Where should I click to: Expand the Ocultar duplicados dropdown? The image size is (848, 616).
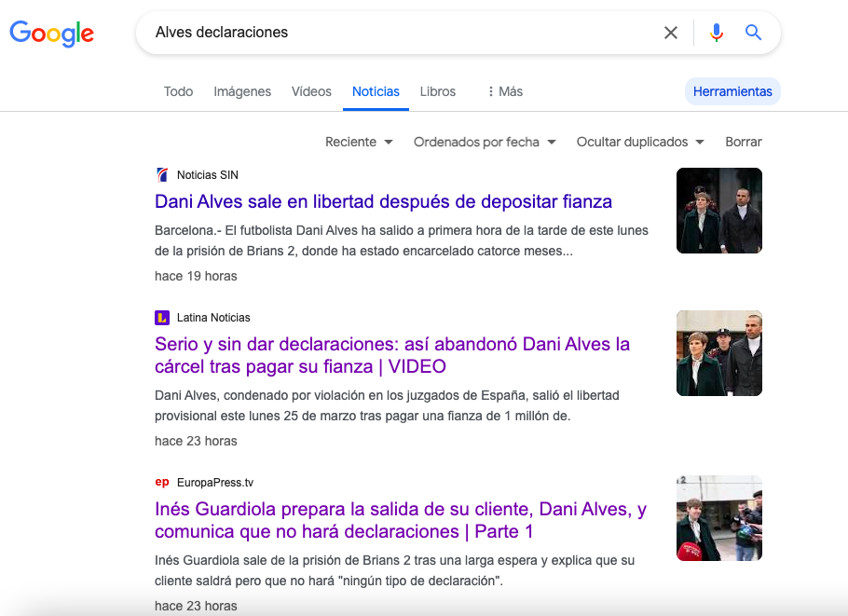(x=640, y=142)
